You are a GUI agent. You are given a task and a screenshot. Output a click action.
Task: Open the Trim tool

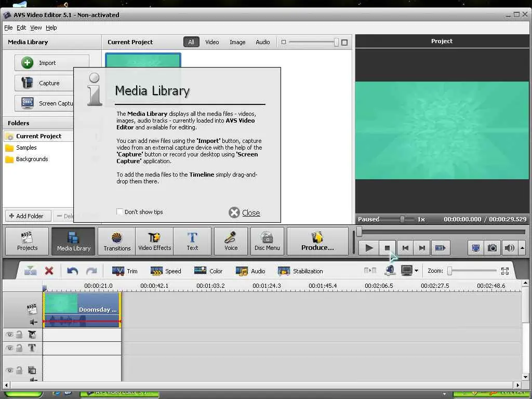(125, 271)
